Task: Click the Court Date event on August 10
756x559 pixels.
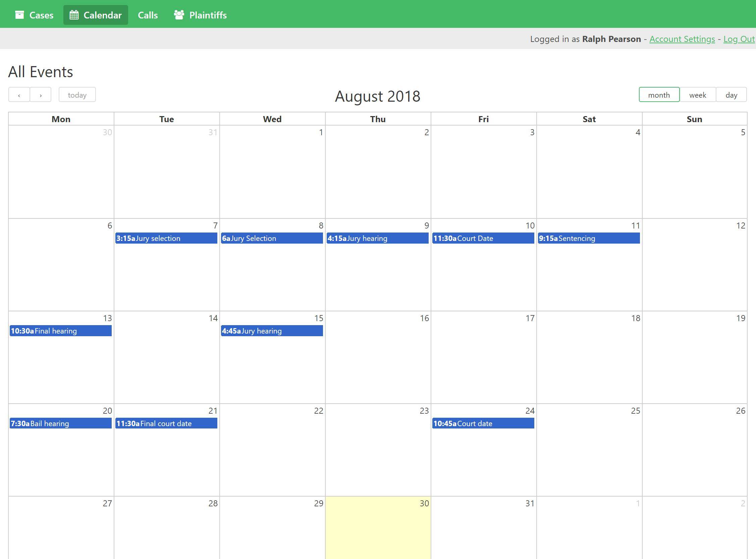Action: pos(482,238)
